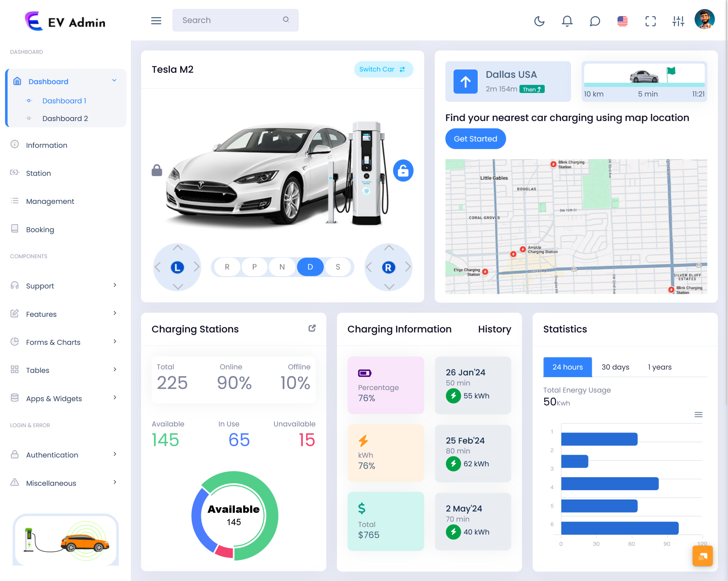Toggle fullscreen mode icon
The width and height of the screenshot is (728, 581).
pyautogui.click(x=650, y=21)
